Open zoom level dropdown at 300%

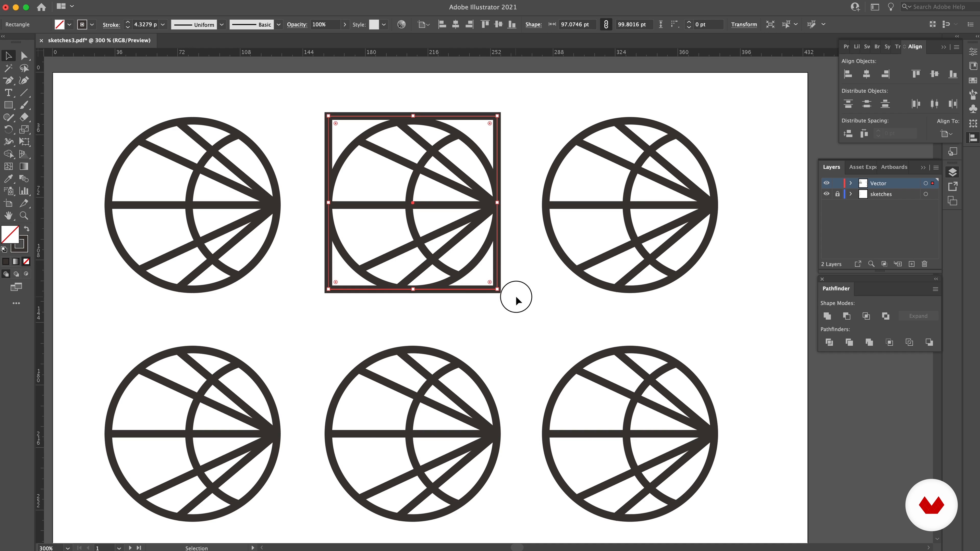(68, 548)
